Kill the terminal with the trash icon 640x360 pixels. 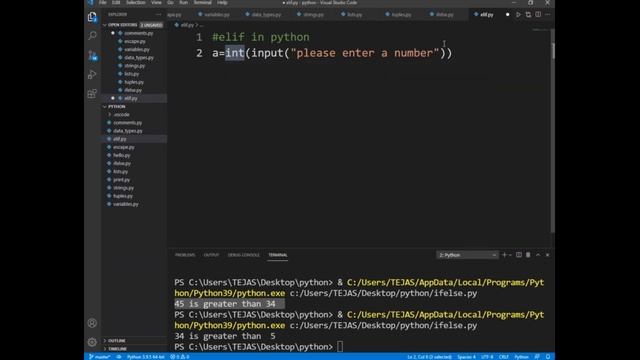point(528,255)
